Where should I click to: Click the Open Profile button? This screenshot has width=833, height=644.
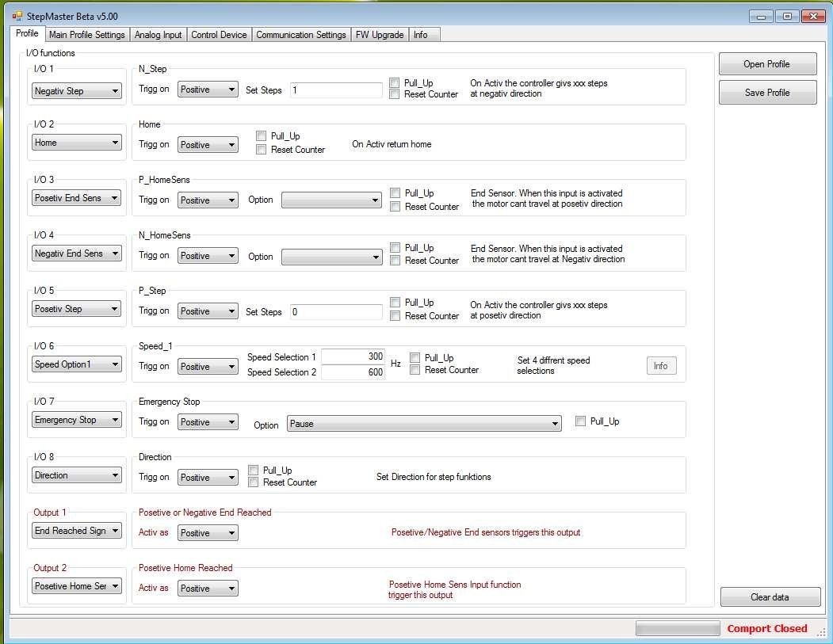point(766,64)
